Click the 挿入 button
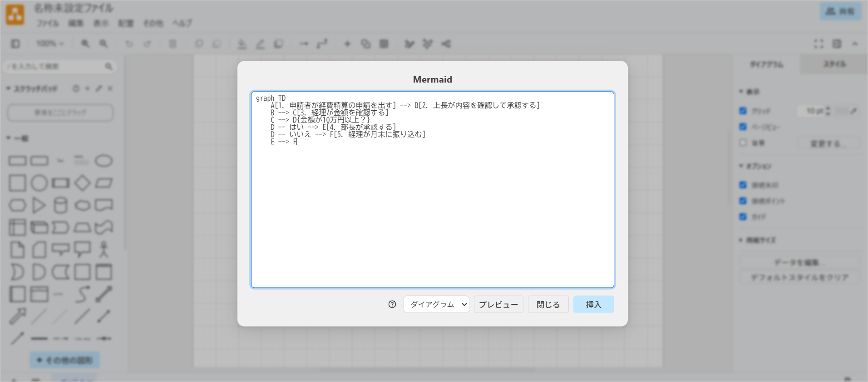This screenshot has width=868, height=382. 593,304
